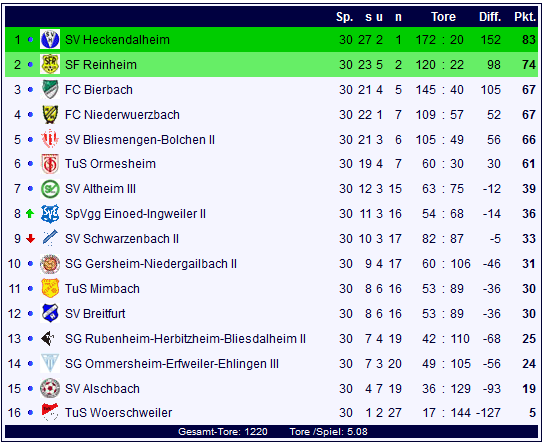Click the SF Reinheim yellow club logo

click(50, 64)
